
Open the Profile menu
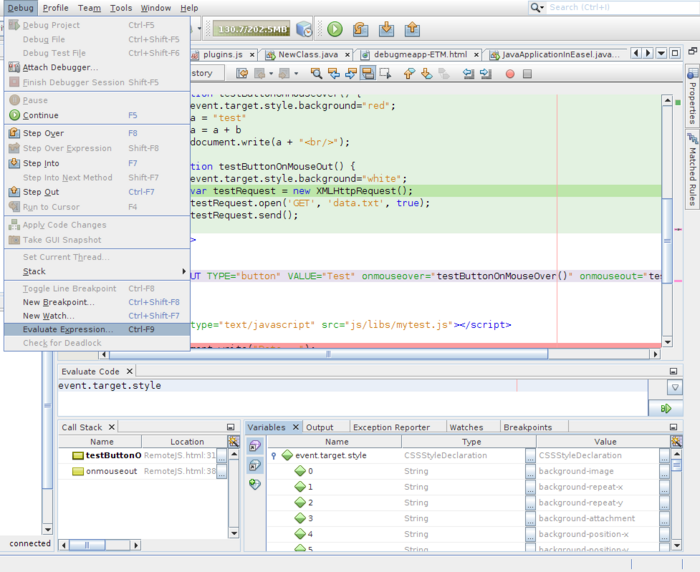[55, 8]
